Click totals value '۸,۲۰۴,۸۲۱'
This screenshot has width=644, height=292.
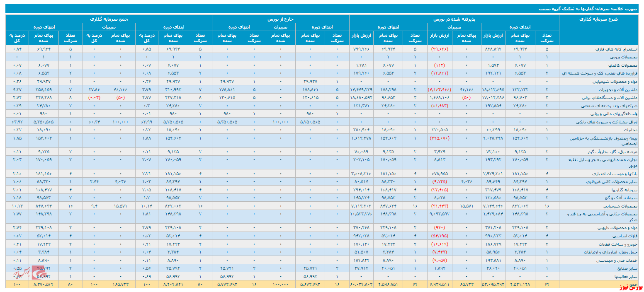[x=173, y=284]
